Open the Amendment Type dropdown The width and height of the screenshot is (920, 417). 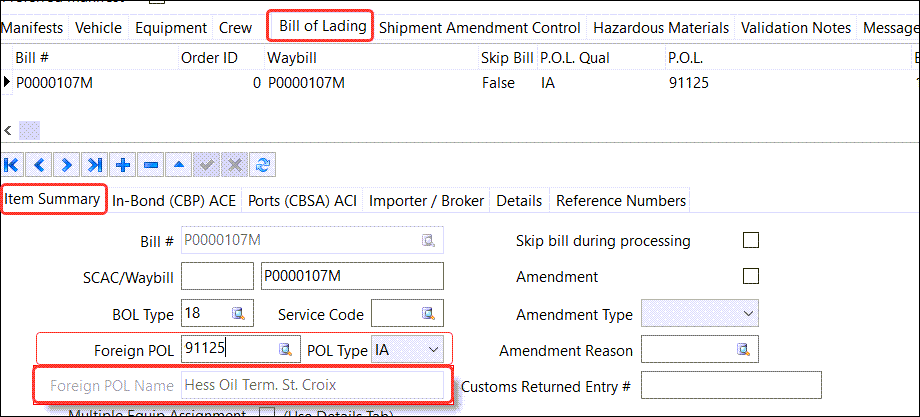(747, 314)
